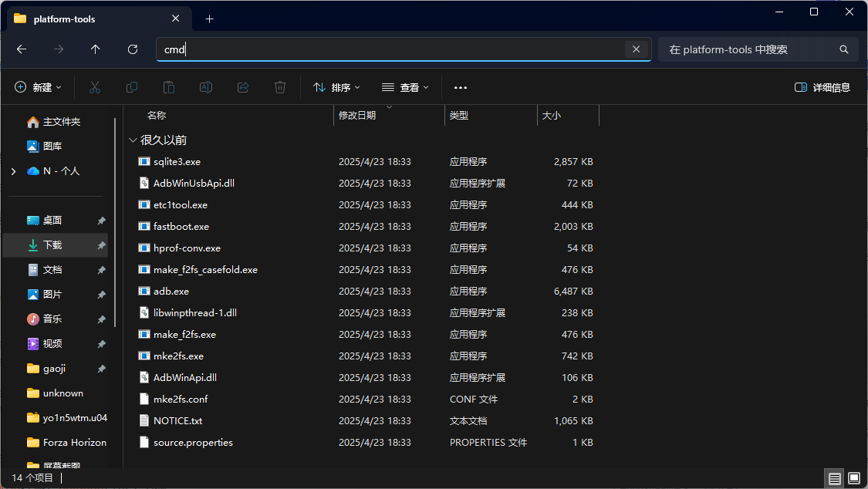
Task: Clear the address bar with X button
Action: click(636, 49)
